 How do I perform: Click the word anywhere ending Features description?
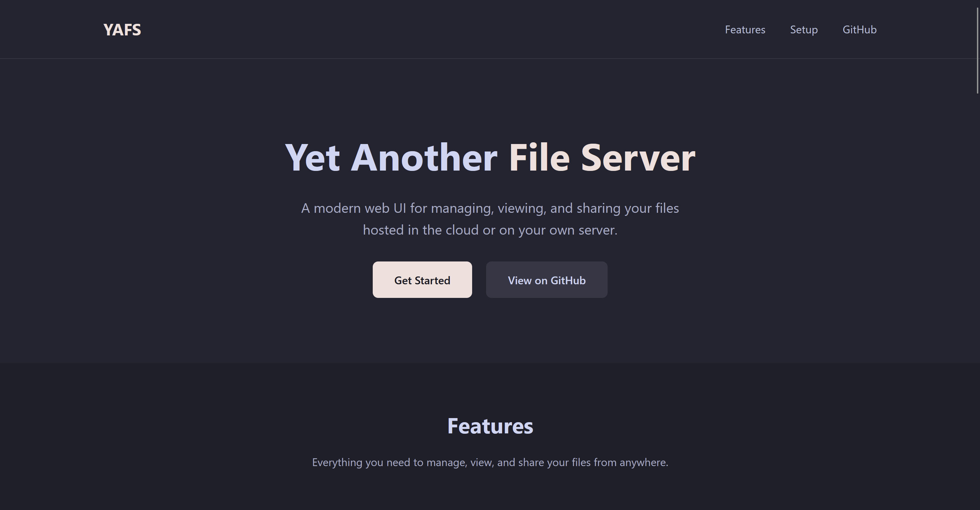[x=643, y=462]
